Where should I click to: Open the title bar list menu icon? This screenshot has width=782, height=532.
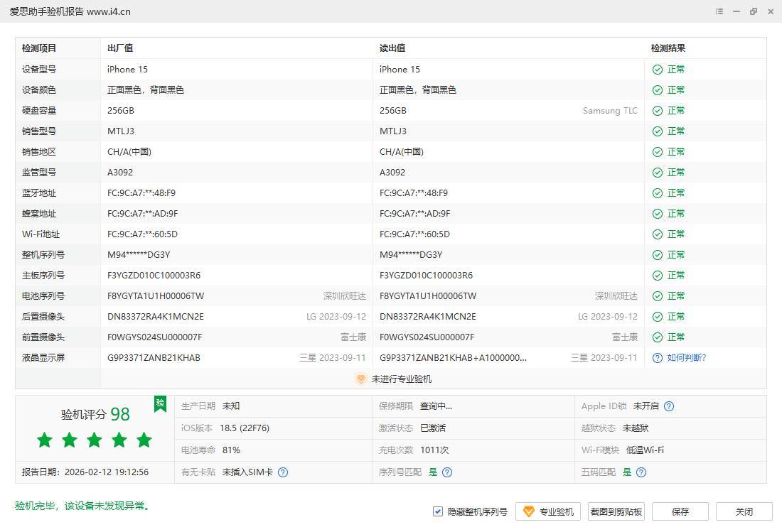coord(719,11)
